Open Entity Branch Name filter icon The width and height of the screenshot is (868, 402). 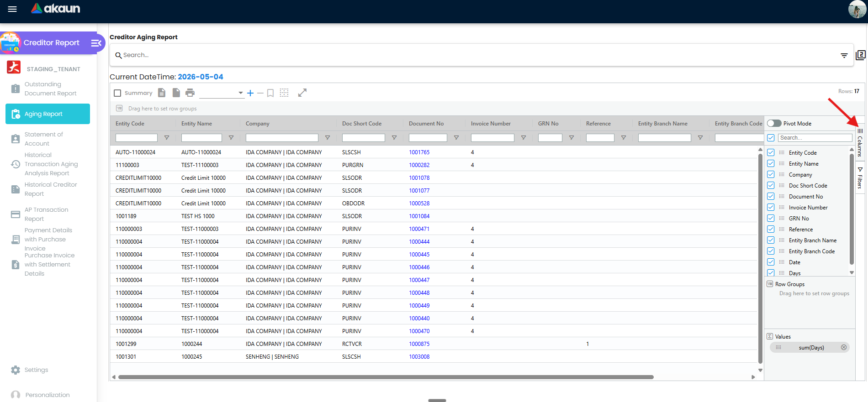(x=700, y=138)
